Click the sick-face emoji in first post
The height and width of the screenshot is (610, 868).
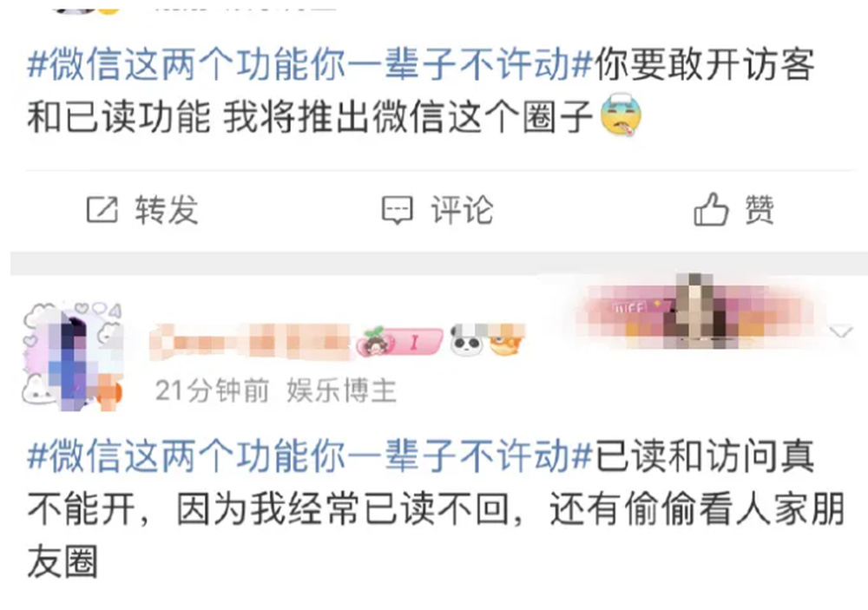pyautogui.click(x=621, y=115)
